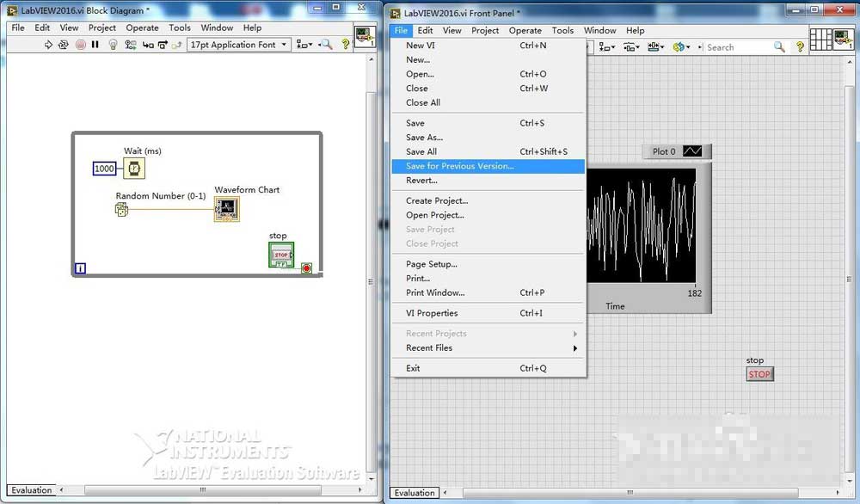Open Align Objects dropdown in Front Panel
Image resolution: width=860 pixels, height=504 pixels.
point(606,47)
